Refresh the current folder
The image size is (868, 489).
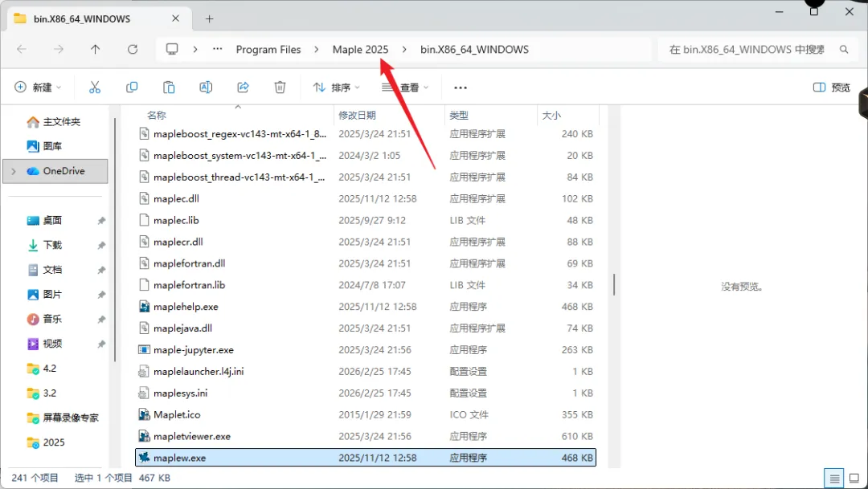point(133,49)
